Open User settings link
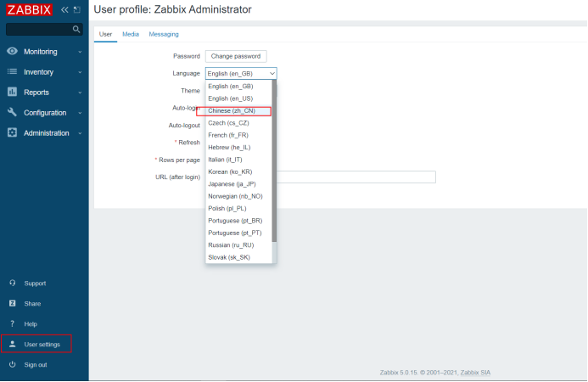 42,344
